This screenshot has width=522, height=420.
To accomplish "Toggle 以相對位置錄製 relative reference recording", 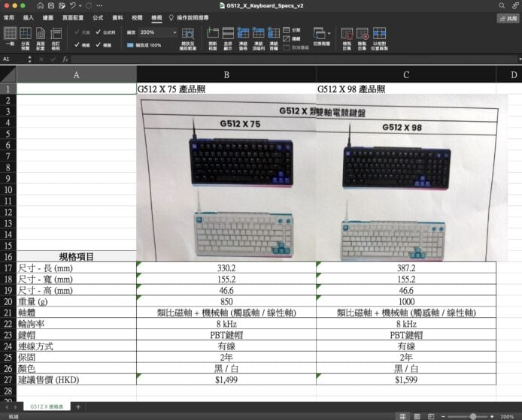I will coord(380,38).
